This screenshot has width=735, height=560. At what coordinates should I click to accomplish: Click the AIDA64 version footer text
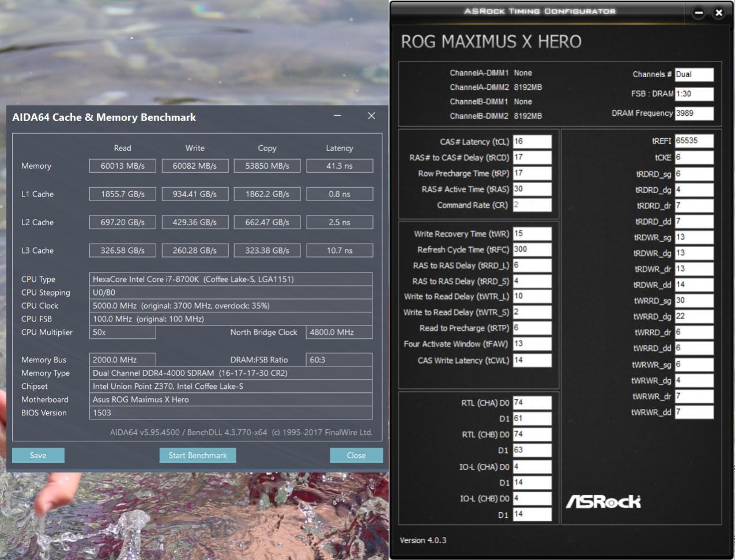(x=242, y=433)
